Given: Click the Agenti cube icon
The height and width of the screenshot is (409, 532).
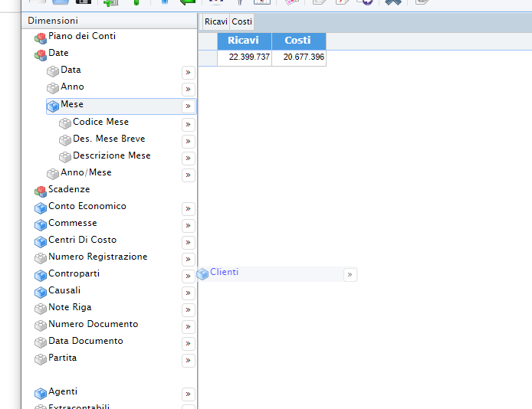Looking at the screenshot, I should tap(40, 393).
